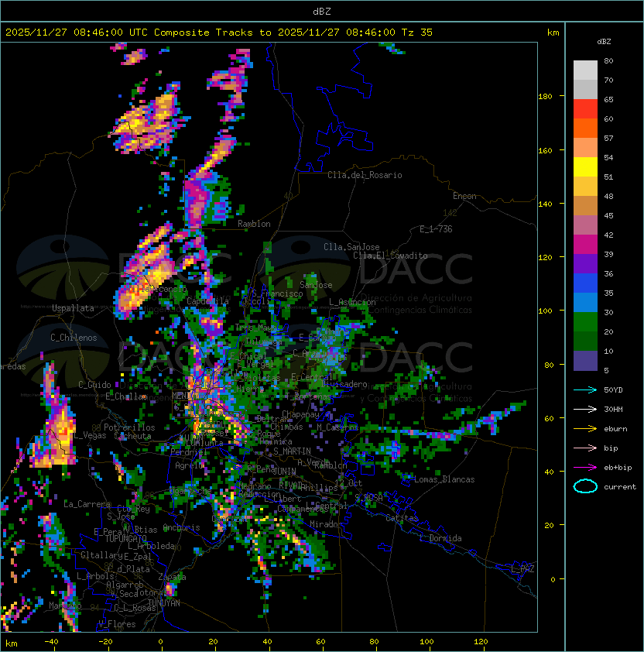The width and height of the screenshot is (644, 652).
Task: Click the bright yellow 51–54 dBZ swatch
Action: pos(585,166)
